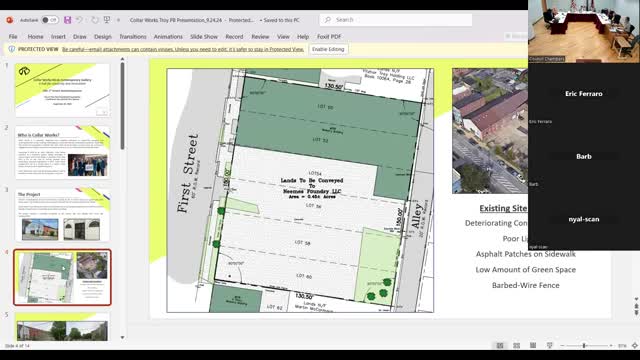Switch to Reading View icon
Image resolution: width=640 pixels, height=360 pixels.
tap(533, 345)
